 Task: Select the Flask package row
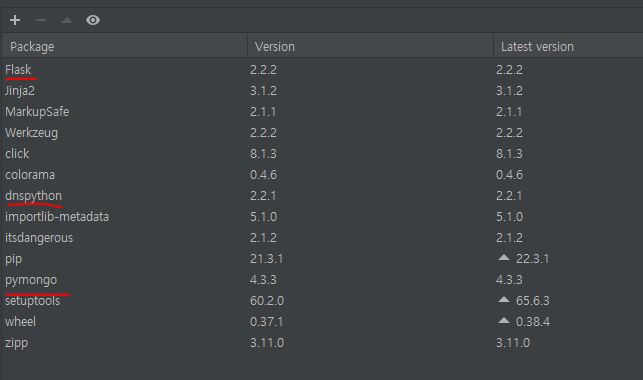[x=322, y=70]
